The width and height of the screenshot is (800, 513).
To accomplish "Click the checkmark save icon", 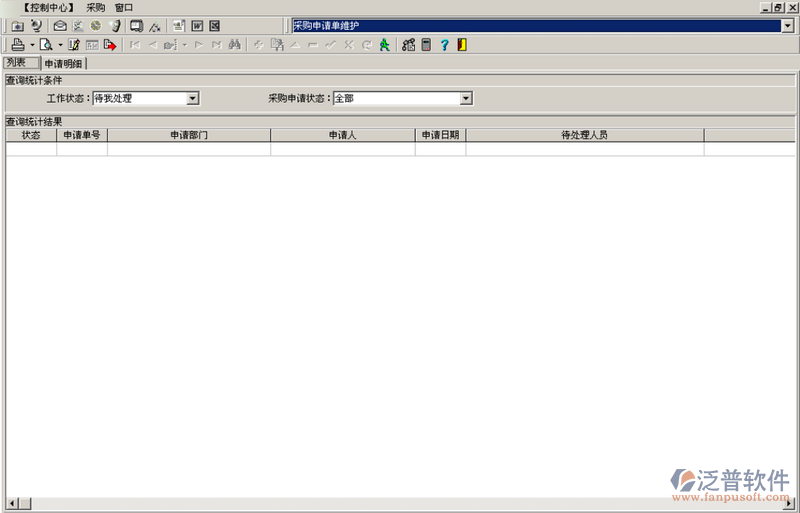I will point(331,45).
